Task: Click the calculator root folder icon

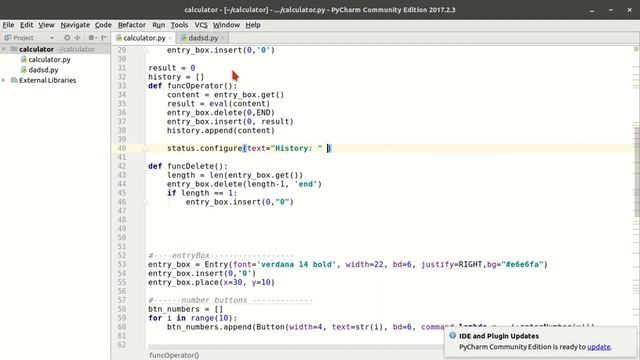Action: click(14, 49)
